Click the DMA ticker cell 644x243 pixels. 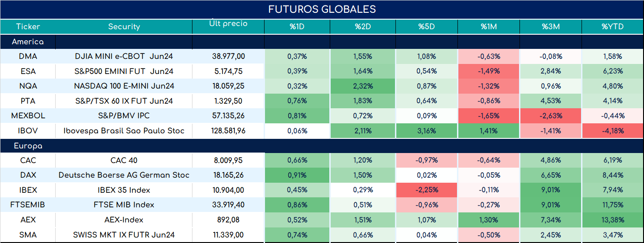[x=28, y=57]
